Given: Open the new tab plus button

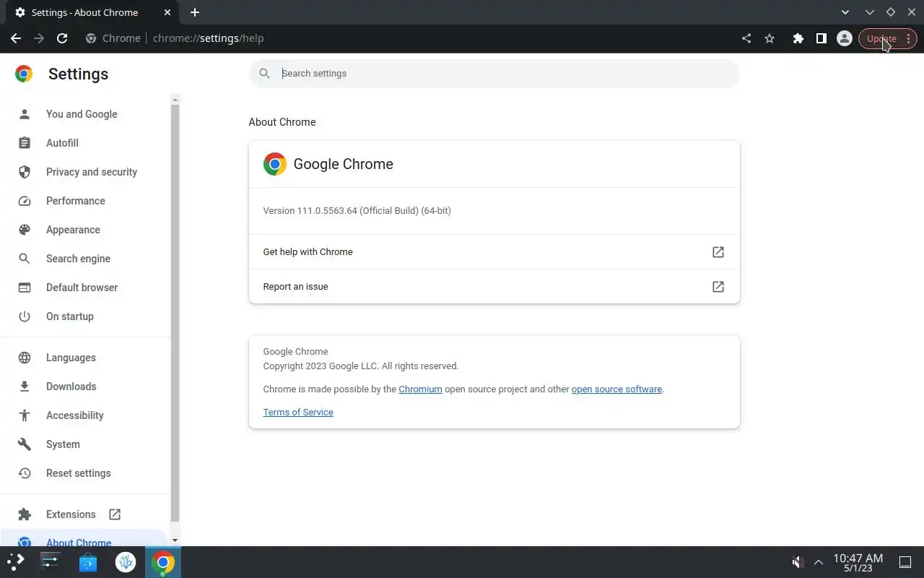Looking at the screenshot, I should point(195,12).
